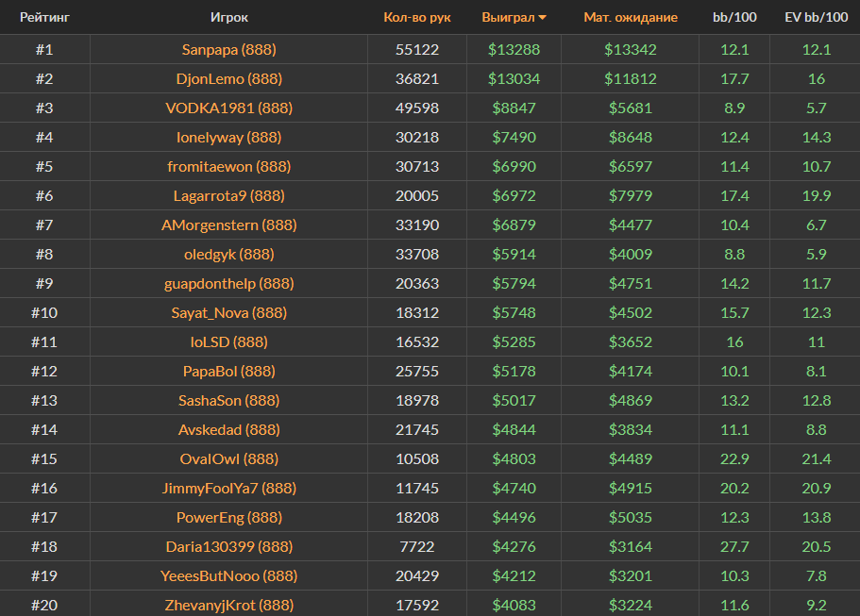
Task: Select OvalOwl (888) in the list
Action: coord(228,458)
